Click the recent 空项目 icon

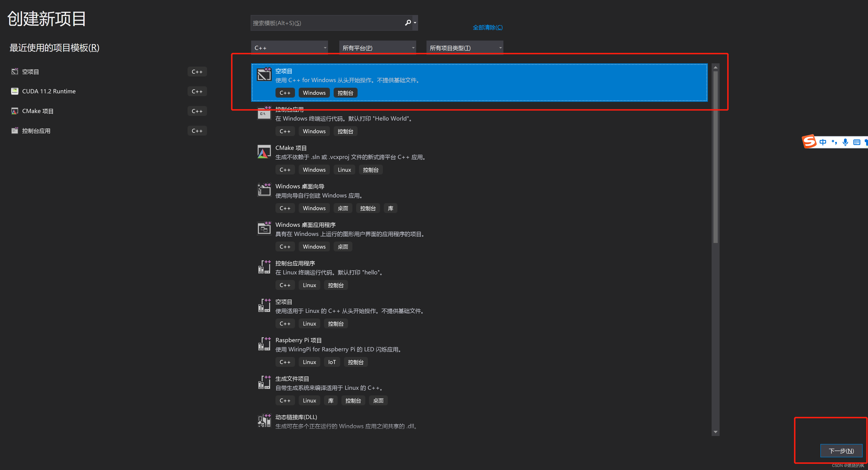[15, 72]
